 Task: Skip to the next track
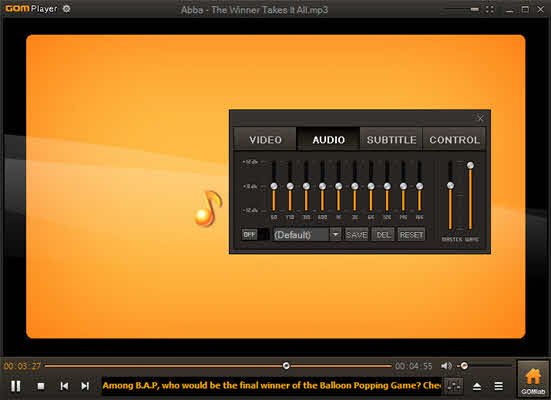click(x=85, y=386)
